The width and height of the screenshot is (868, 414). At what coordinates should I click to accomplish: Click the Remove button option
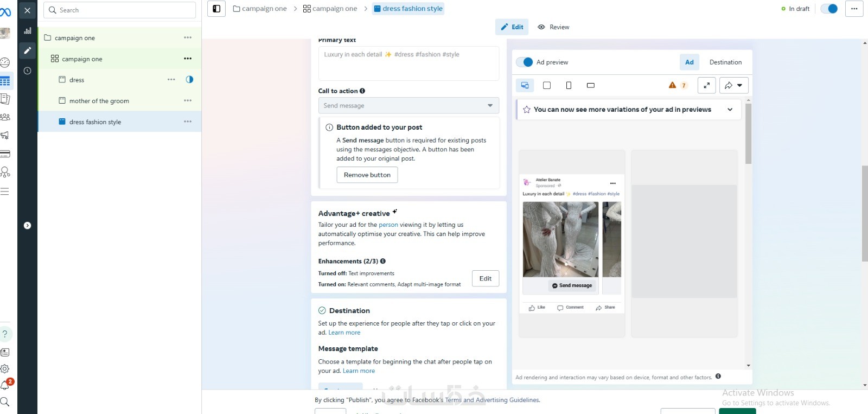[367, 175]
